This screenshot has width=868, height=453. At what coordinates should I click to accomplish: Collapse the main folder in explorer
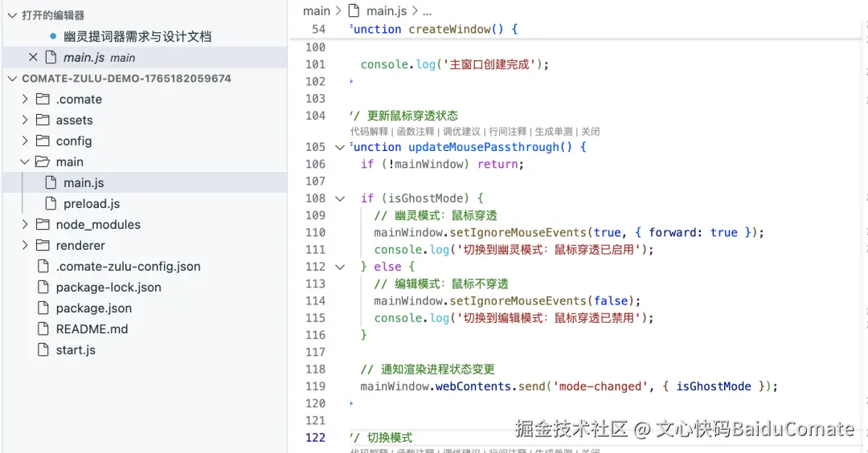[x=26, y=162]
